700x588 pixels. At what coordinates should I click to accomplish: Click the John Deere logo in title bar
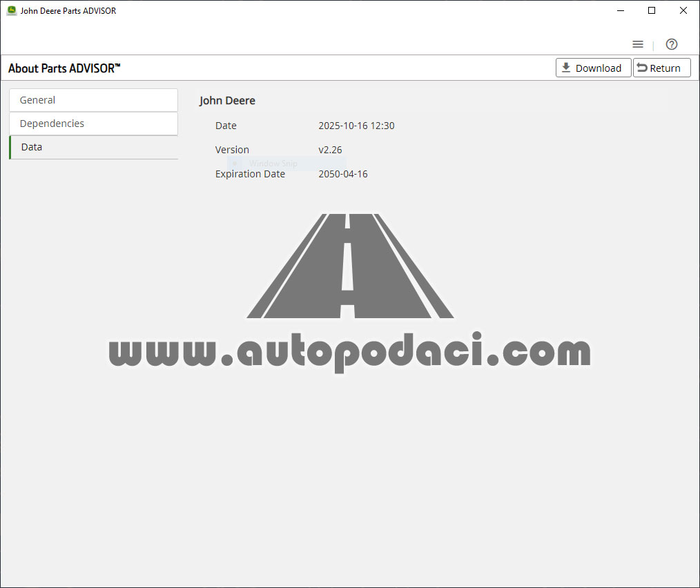(12, 10)
